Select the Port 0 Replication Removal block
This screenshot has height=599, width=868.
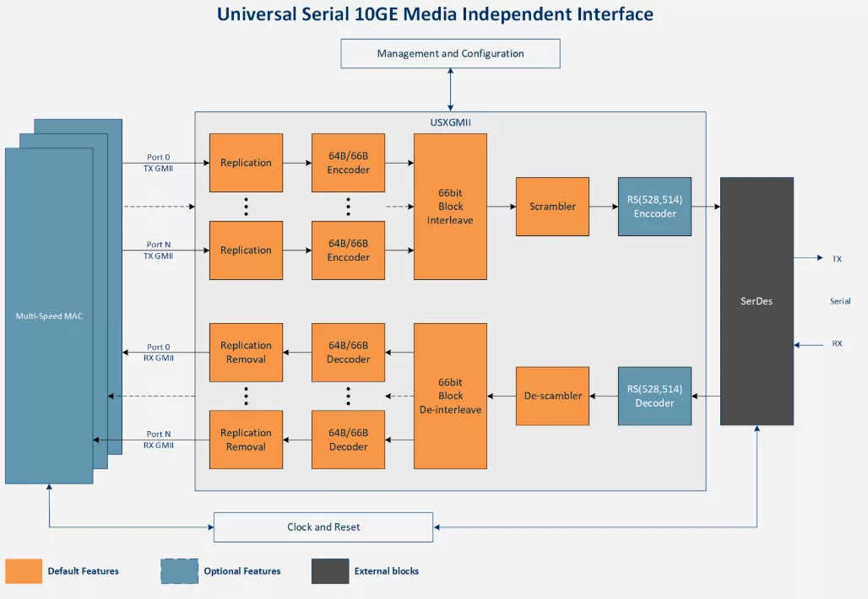point(246,353)
